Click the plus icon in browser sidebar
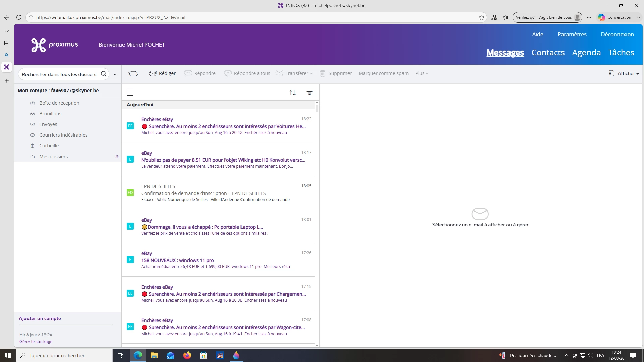Viewport: 644px width, 362px height. 7,81
